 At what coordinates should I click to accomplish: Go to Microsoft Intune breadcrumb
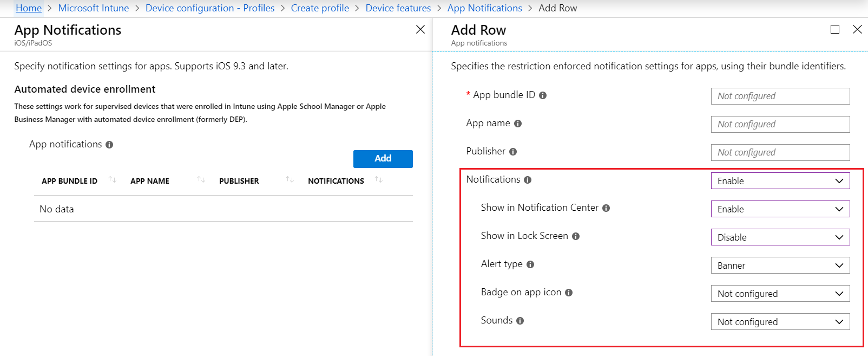[x=94, y=8]
